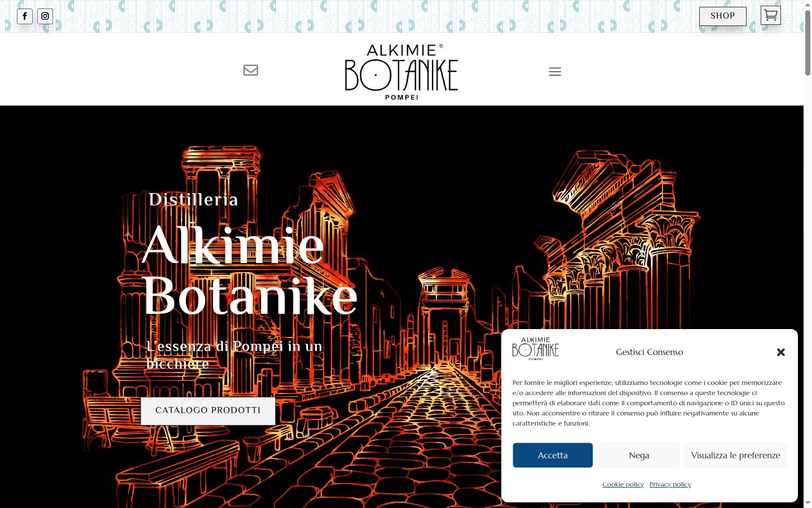Viewport: 812px width, 508px height.
Task: Click the envelope email icon
Action: pos(251,70)
